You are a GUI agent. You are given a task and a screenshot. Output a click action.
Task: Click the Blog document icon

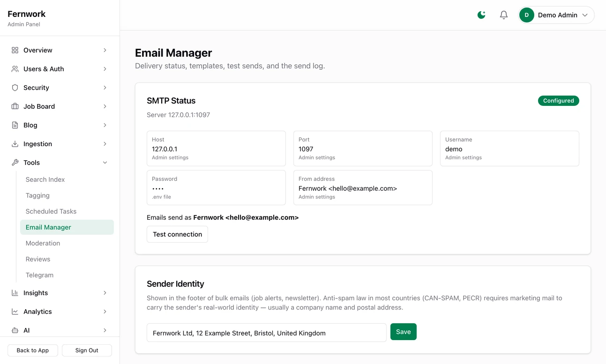15,125
